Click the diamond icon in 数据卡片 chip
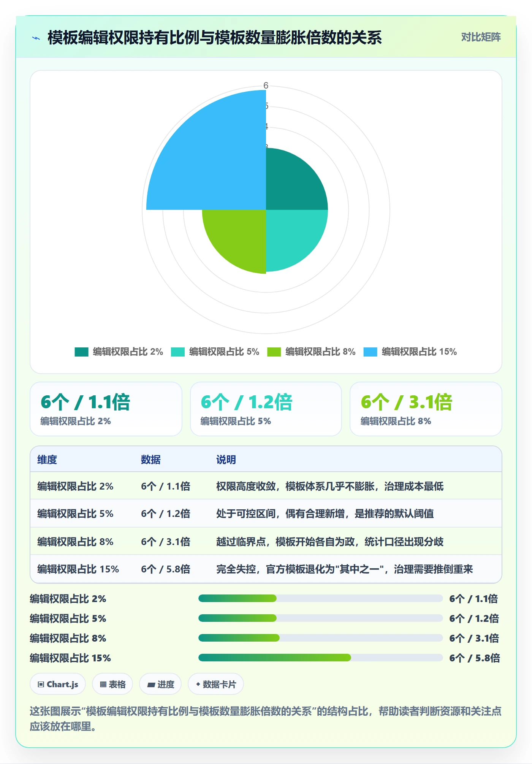The height and width of the screenshot is (764, 532). coord(198,684)
